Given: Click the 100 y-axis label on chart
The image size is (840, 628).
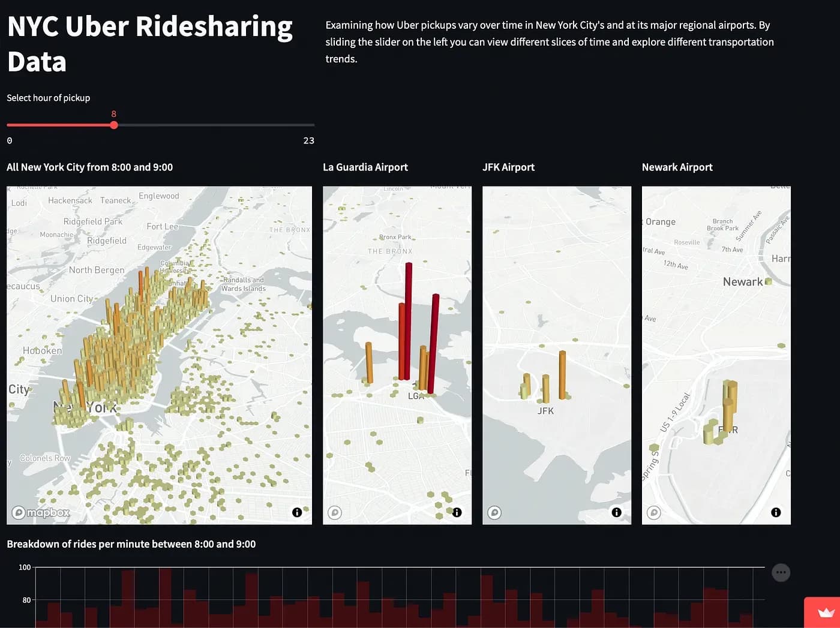Looking at the screenshot, I should tap(25, 567).
